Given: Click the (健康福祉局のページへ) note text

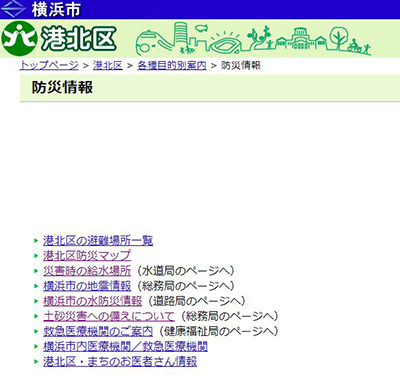Looking at the screenshot, I should 218,331.
